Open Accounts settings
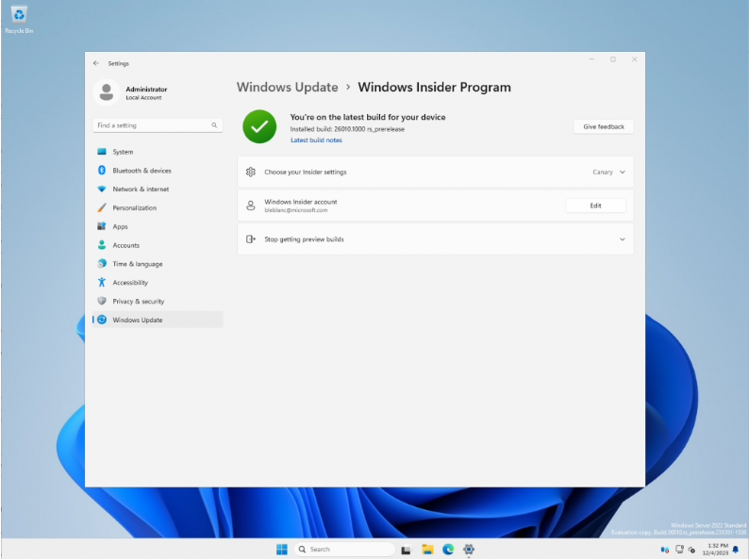 click(158, 245)
